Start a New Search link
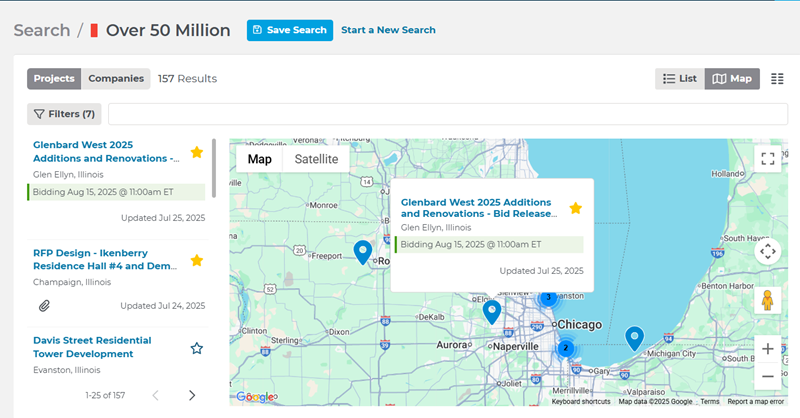 (388, 30)
